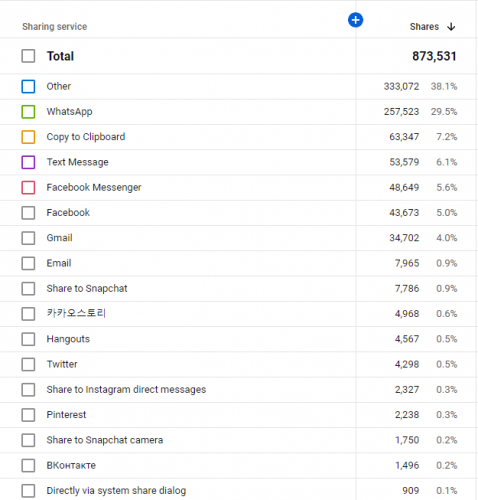Screen dimensions: 478x500
Task: Select the Twitter row checkbox
Action: coord(28,364)
